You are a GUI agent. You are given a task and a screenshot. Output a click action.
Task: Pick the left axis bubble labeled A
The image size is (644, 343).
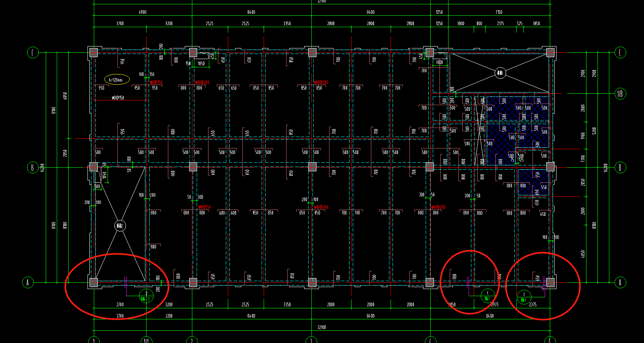[x=28, y=282]
